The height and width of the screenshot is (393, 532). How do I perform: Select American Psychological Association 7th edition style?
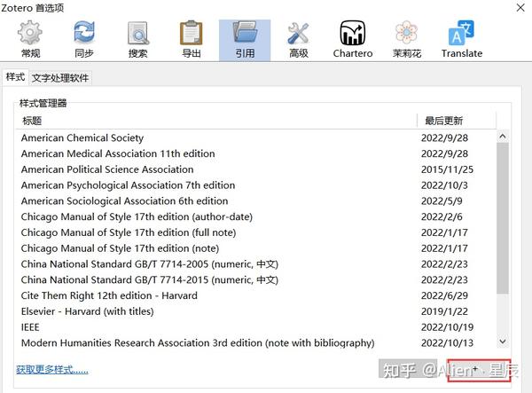[x=255, y=185]
